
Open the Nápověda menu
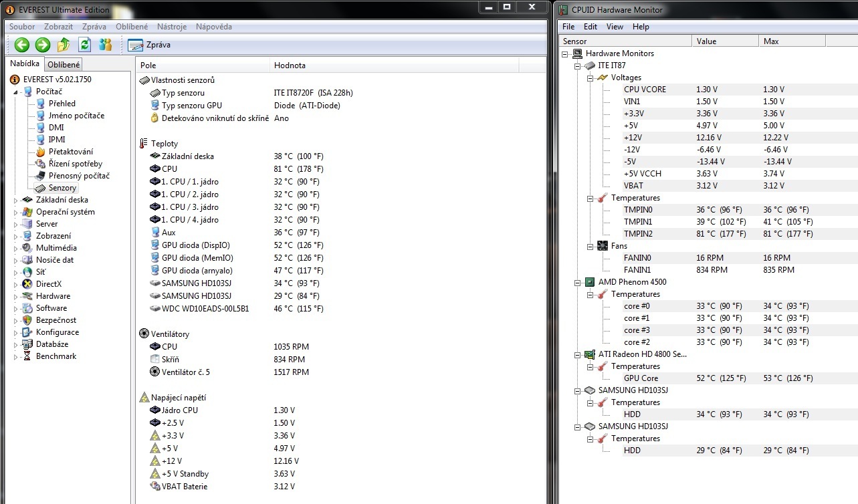click(214, 27)
